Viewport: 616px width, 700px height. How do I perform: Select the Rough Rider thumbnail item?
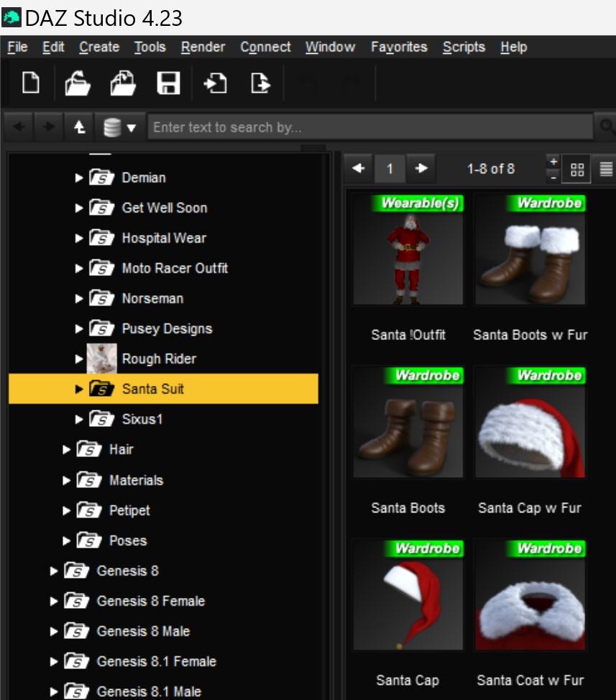102,359
